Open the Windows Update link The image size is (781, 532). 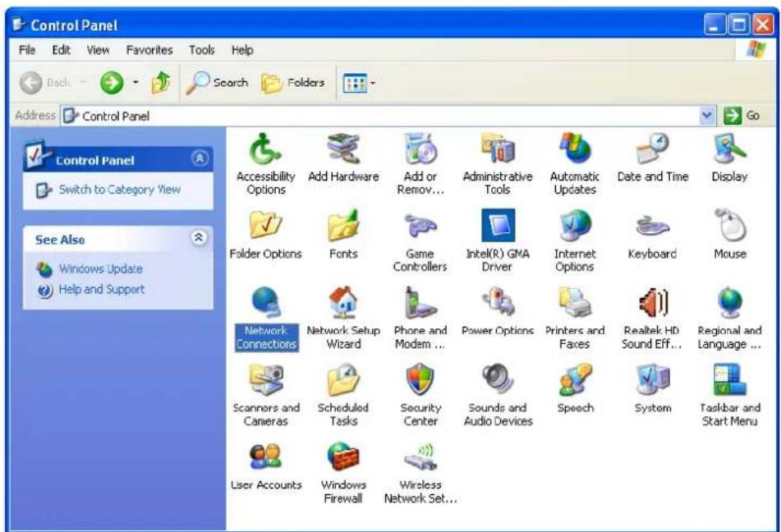(101, 269)
